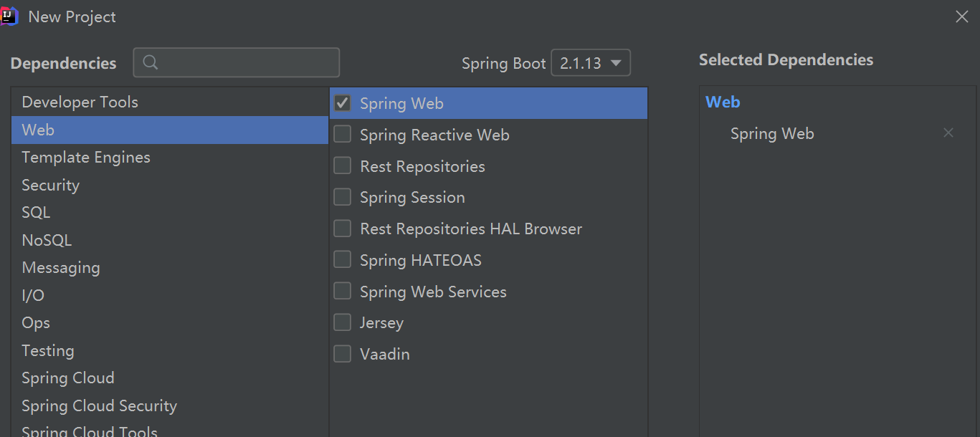Click the IntelliJ IDEA logo icon
This screenshot has width=980, height=437.
tap(9, 16)
